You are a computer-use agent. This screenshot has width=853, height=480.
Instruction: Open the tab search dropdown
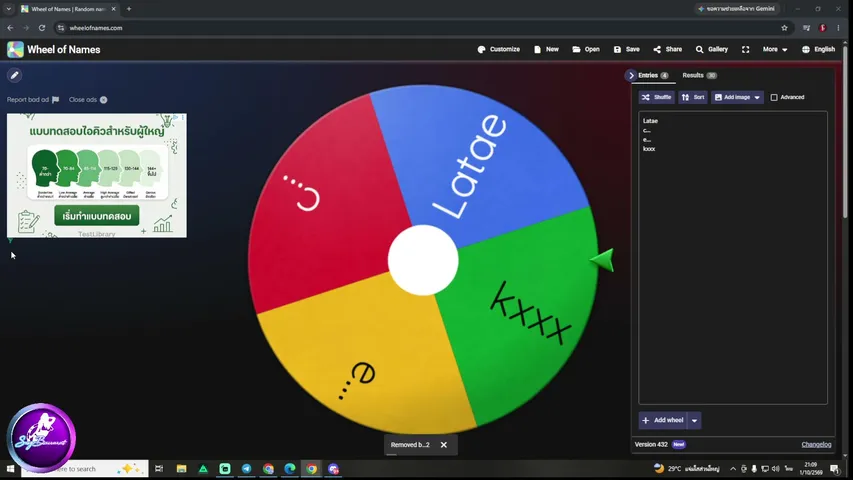[x=8, y=9]
